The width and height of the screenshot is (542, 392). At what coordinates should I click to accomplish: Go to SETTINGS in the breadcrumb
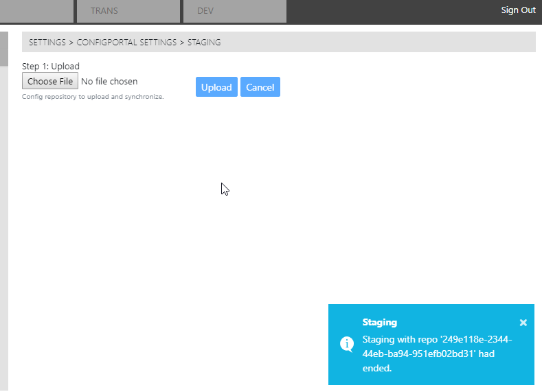pyautogui.click(x=47, y=43)
